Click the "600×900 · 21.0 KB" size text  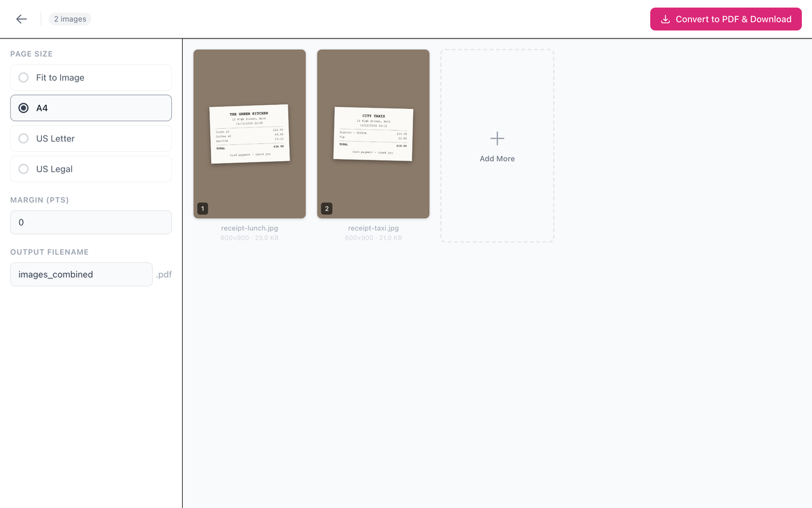pos(374,238)
